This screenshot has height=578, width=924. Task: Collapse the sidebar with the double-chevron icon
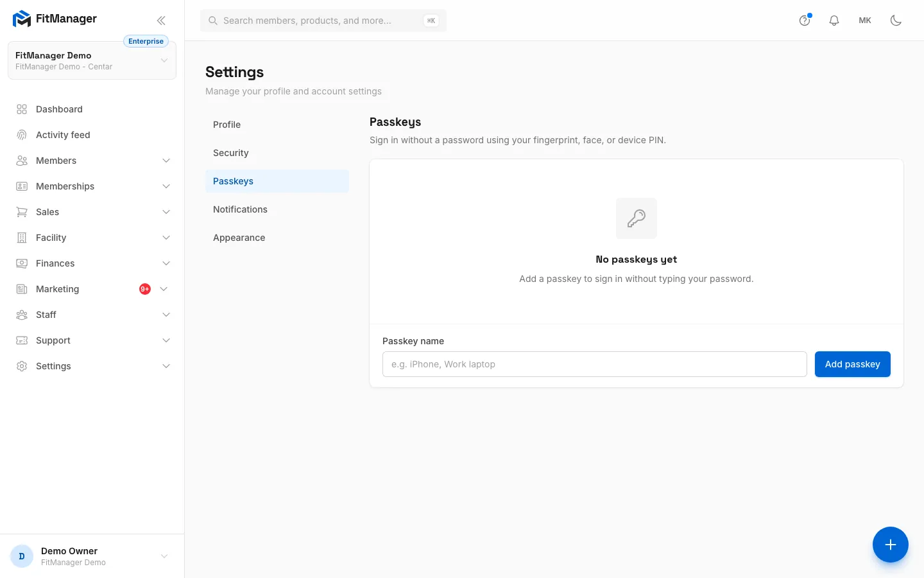click(161, 21)
